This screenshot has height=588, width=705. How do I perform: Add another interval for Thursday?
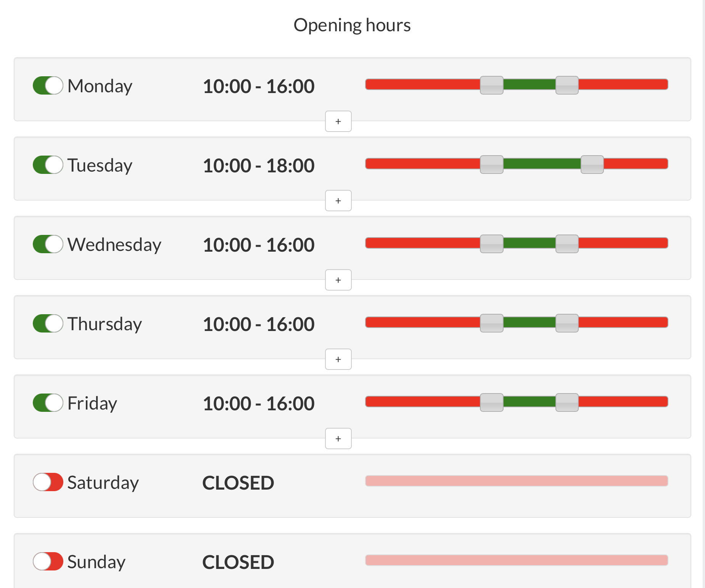click(x=338, y=359)
